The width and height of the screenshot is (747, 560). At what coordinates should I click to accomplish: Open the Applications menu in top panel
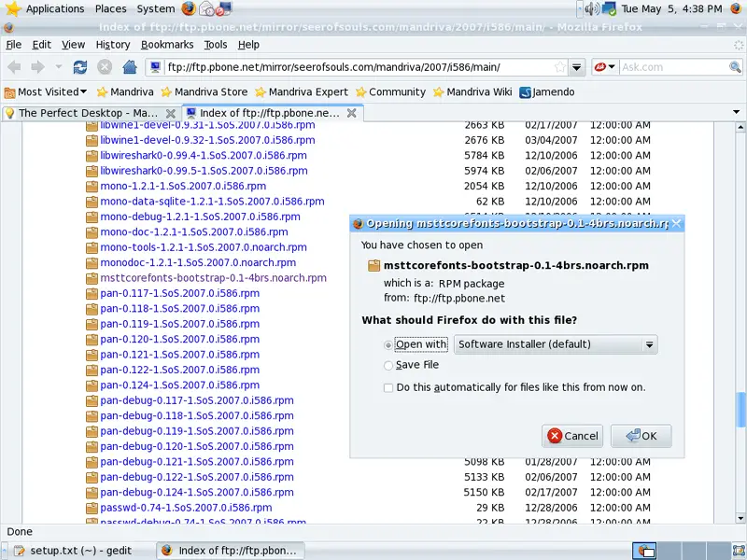55,8
